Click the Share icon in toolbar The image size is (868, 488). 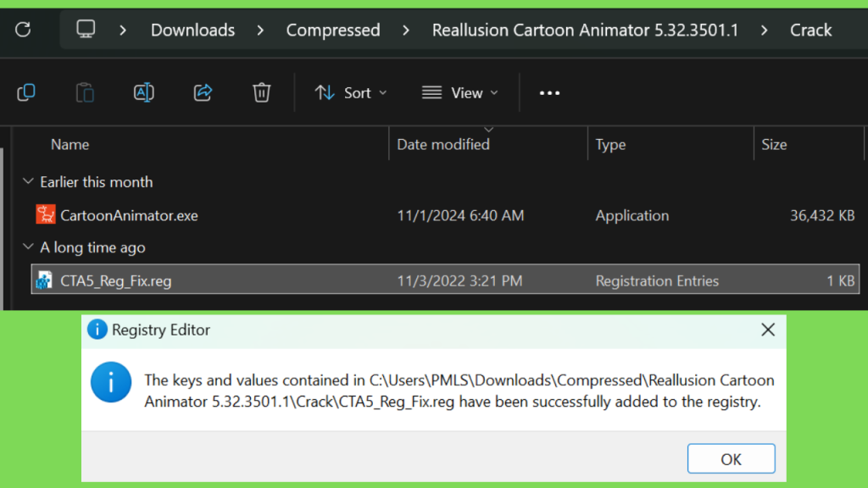203,92
